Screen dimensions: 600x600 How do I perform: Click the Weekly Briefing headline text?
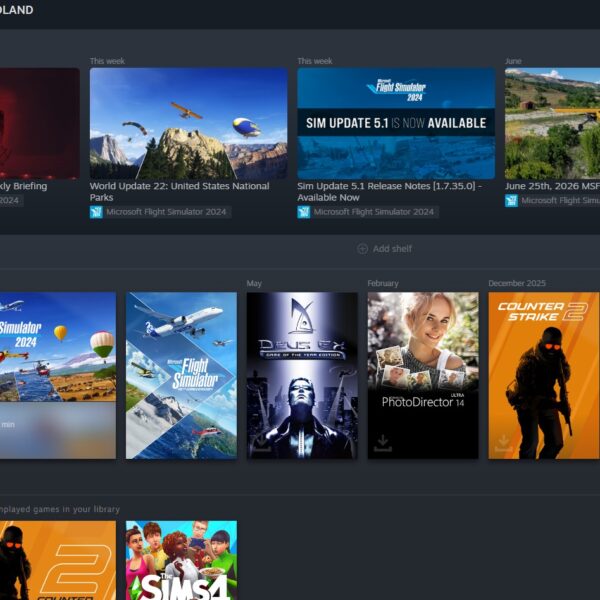click(x=24, y=186)
